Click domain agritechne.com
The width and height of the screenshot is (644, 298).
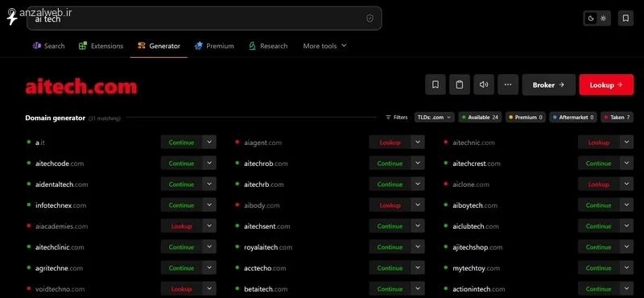point(59,268)
